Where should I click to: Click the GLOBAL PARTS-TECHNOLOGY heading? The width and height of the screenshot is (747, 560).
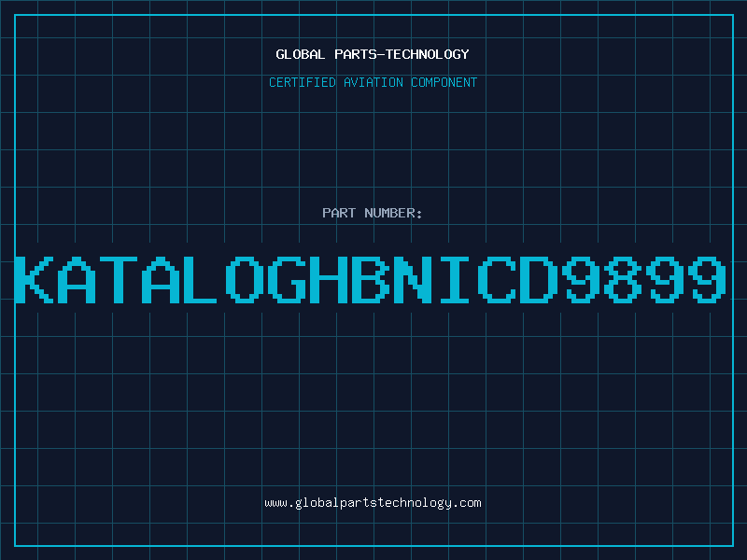pyautogui.click(x=373, y=54)
